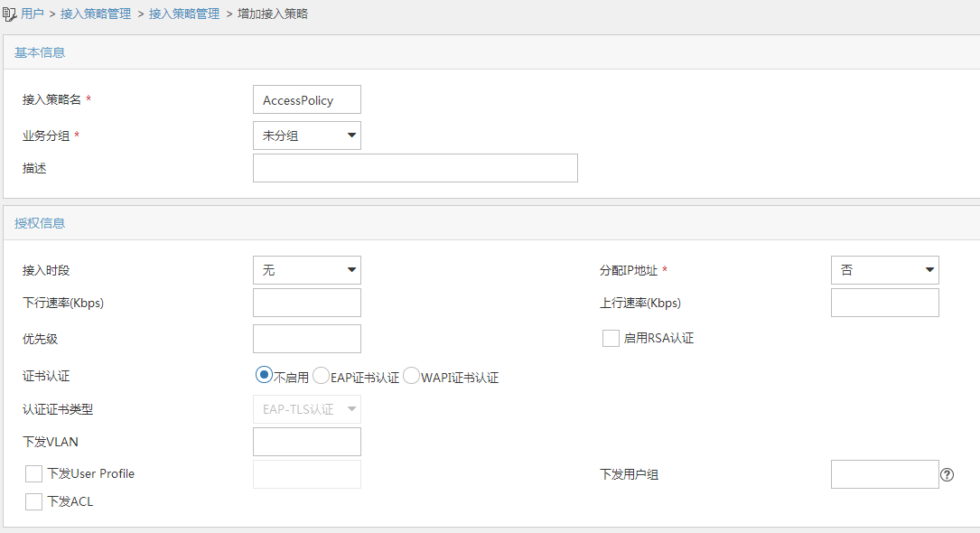980x533 pixels.
Task: Expand the 接入时段 dropdown
Action: point(307,270)
